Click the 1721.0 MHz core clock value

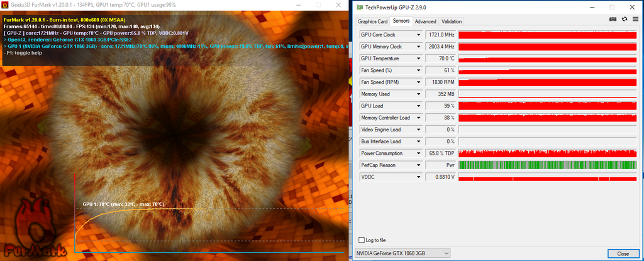(x=441, y=35)
